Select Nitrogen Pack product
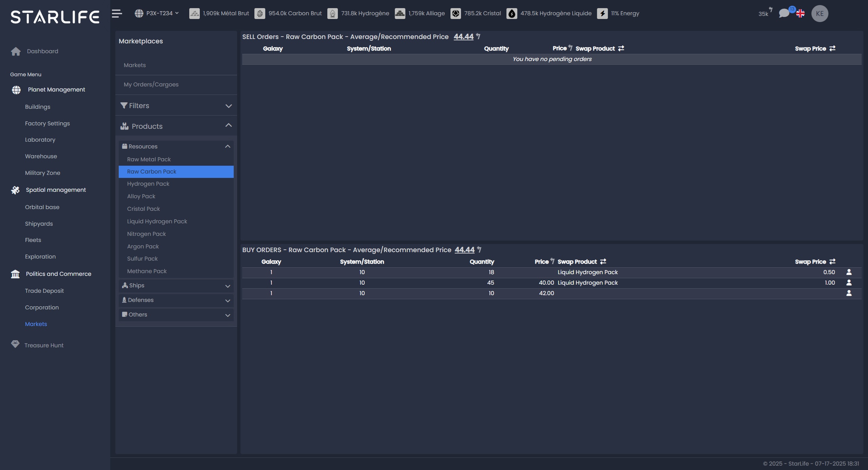 coord(176,234)
